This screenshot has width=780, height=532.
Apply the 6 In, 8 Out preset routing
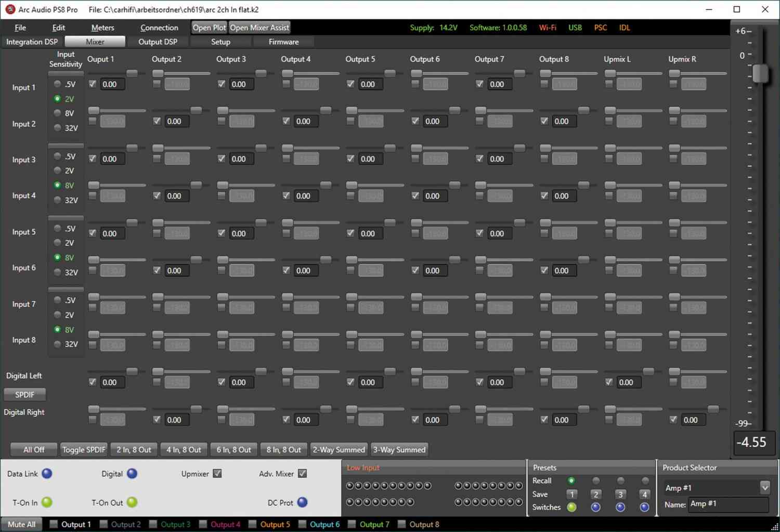point(233,449)
